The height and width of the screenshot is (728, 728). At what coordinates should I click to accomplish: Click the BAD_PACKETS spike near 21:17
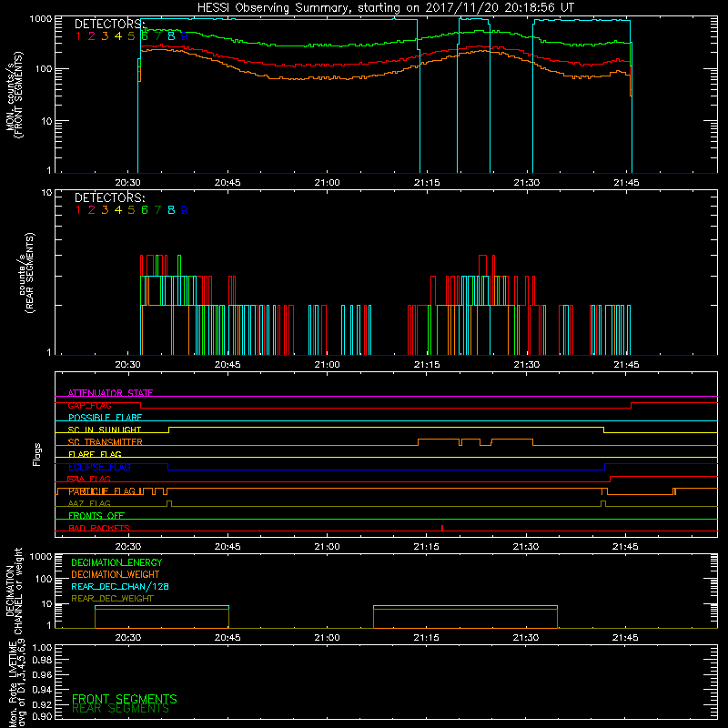[442, 528]
